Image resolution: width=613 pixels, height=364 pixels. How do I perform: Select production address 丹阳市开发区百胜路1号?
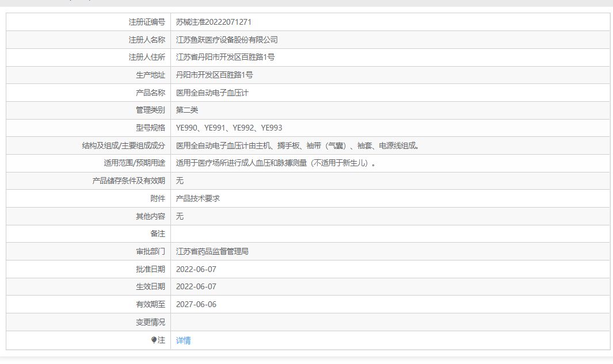coord(214,75)
